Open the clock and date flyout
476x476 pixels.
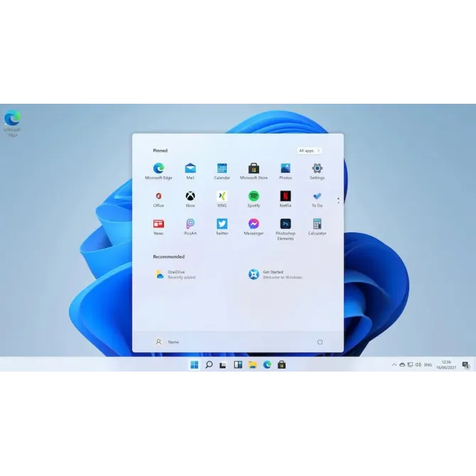446,364
